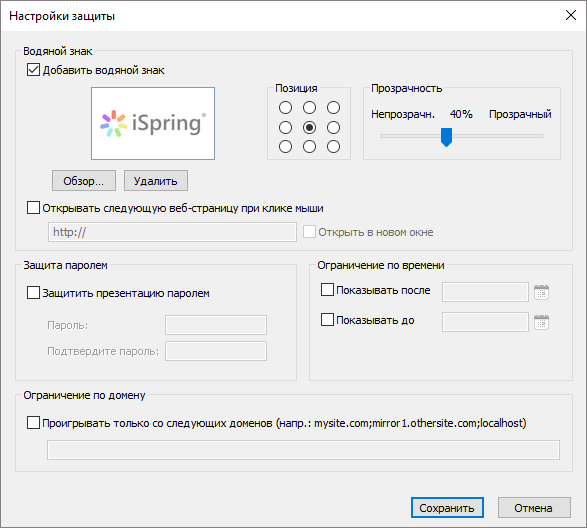Select bottom-right watermark position

coord(333,146)
